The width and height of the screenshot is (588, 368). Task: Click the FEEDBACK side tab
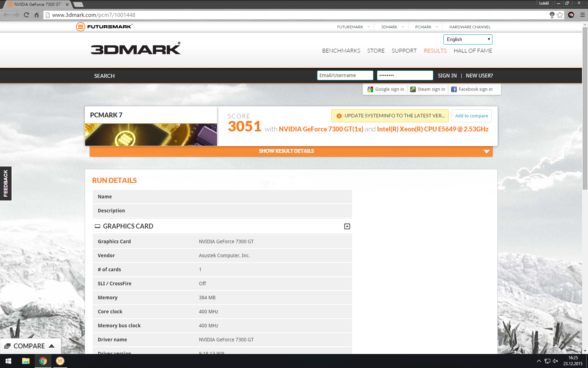tap(6, 183)
